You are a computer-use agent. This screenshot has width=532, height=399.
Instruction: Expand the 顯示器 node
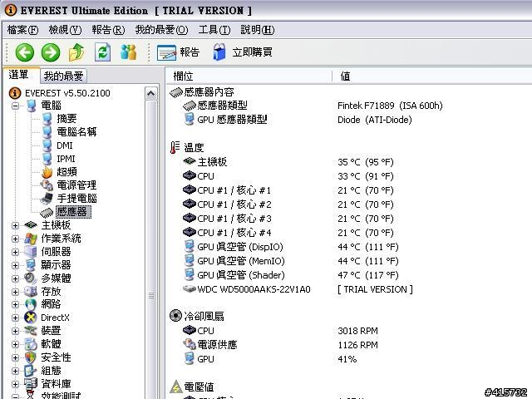tap(15, 265)
